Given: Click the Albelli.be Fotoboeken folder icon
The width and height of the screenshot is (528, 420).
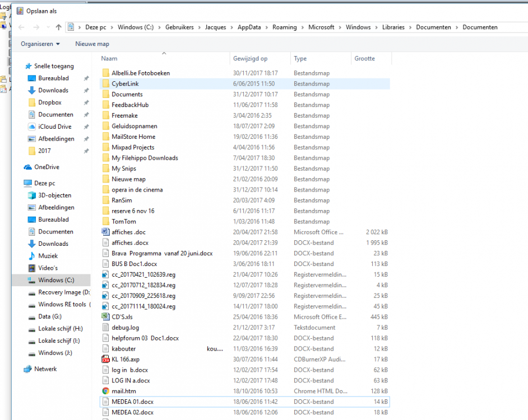Looking at the screenshot, I should pos(106,73).
